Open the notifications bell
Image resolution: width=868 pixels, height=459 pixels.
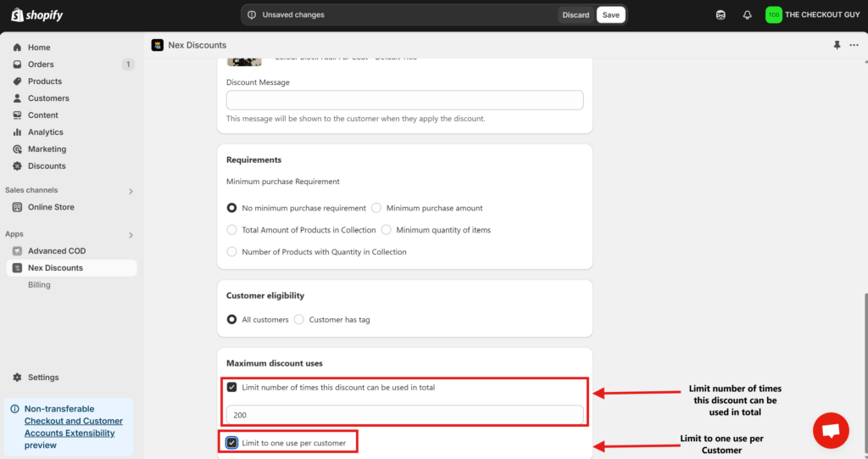click(x=748, y=15)
